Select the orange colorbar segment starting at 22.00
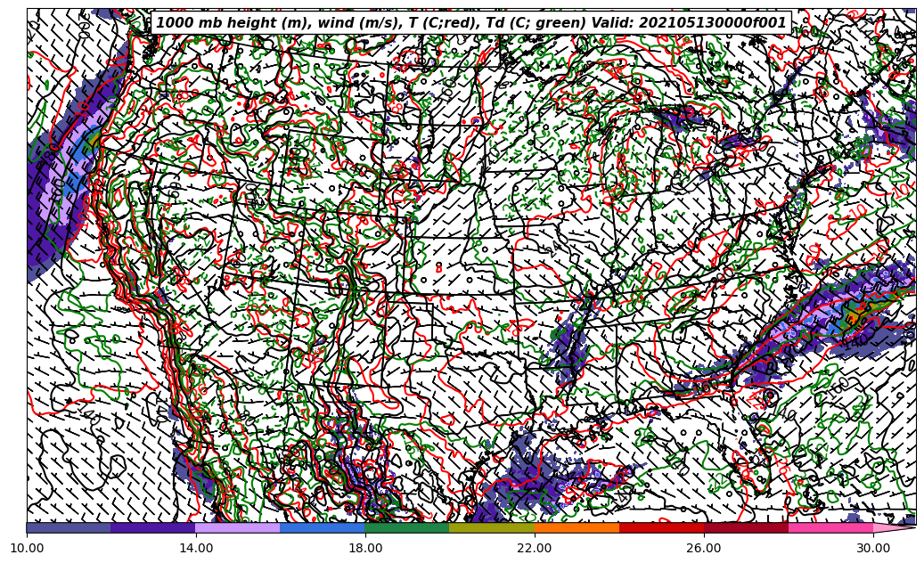This screenshot has width=924, height=563. 576,527
